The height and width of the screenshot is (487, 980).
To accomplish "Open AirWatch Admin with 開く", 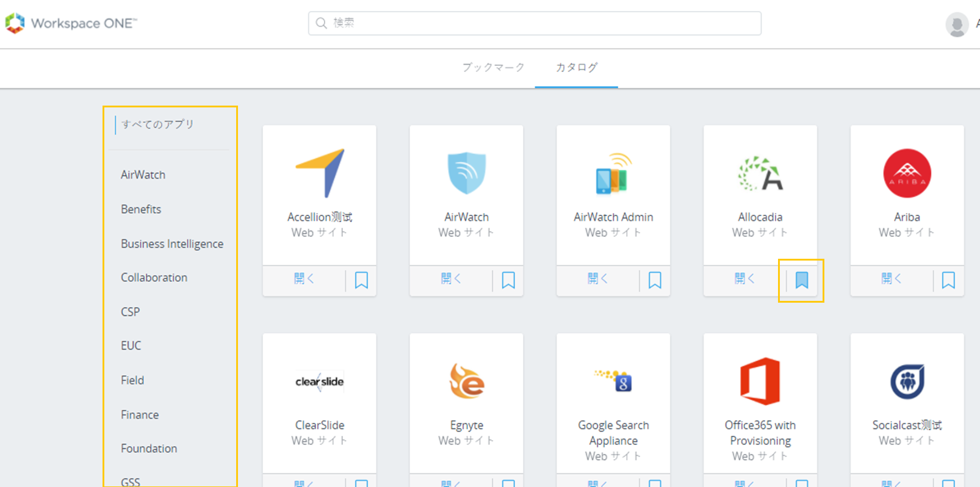I will (598, 279).
